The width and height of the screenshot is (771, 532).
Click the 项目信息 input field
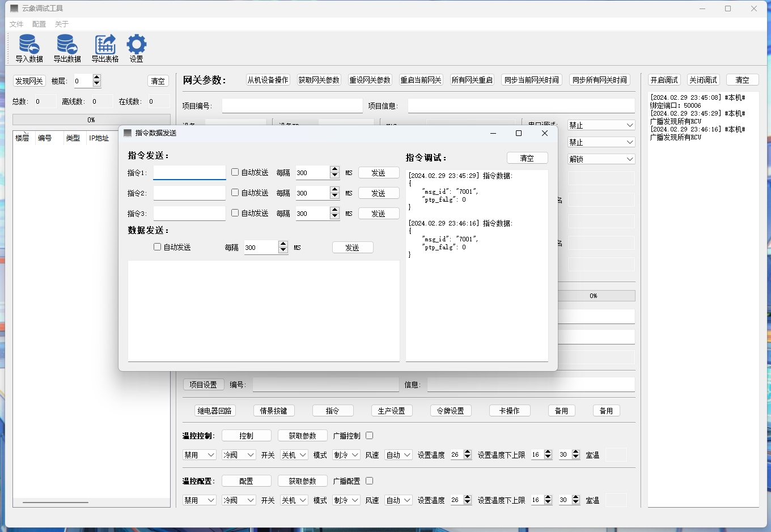pos(521,106)
